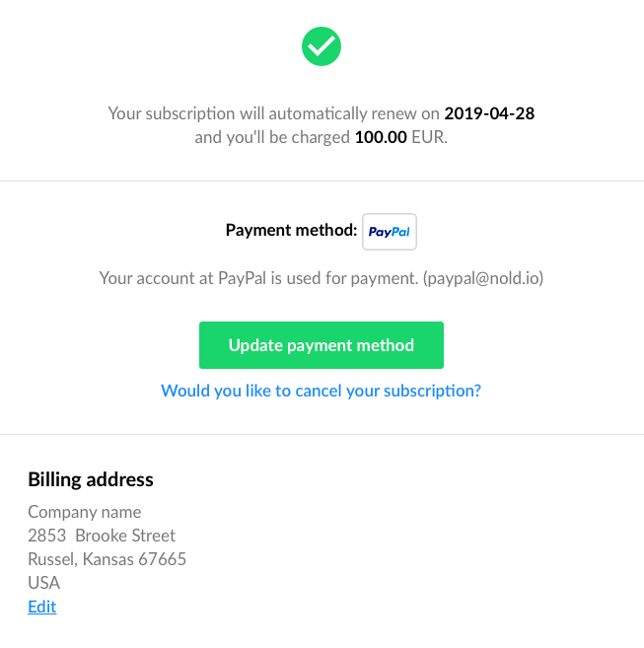Image resolution: width=644 pixels, height=648 pixels.
Task: Click the 2853 Brooke Street line
Action: click(x=102, y=536)
